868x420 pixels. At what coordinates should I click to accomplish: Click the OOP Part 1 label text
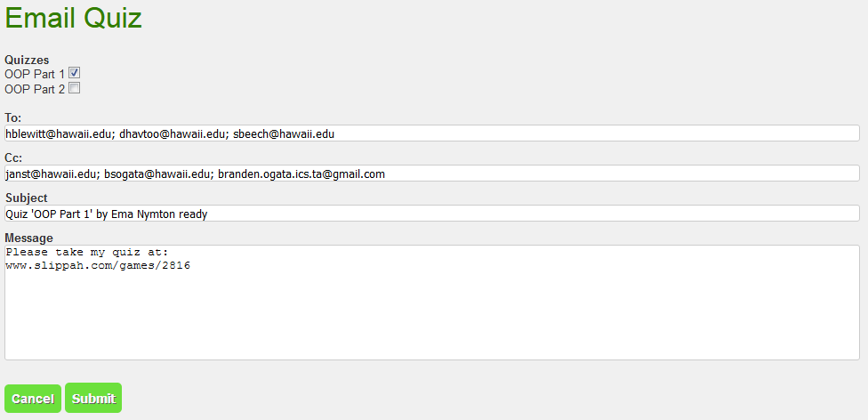[35, 75]
